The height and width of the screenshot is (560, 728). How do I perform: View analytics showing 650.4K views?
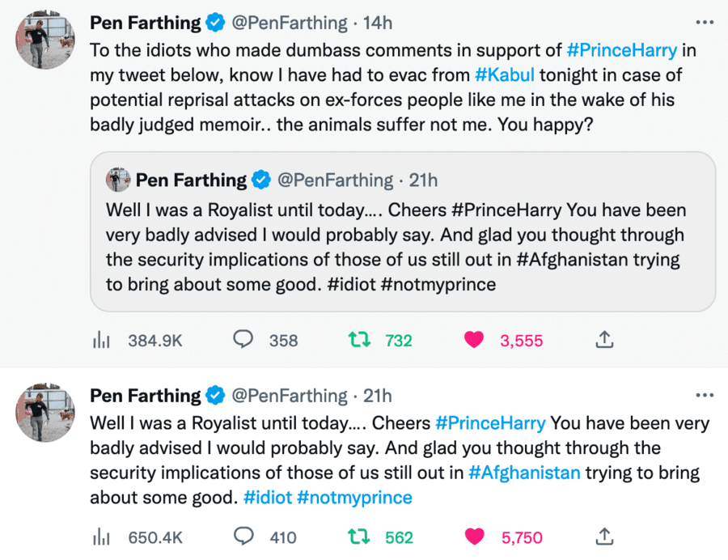99,537
